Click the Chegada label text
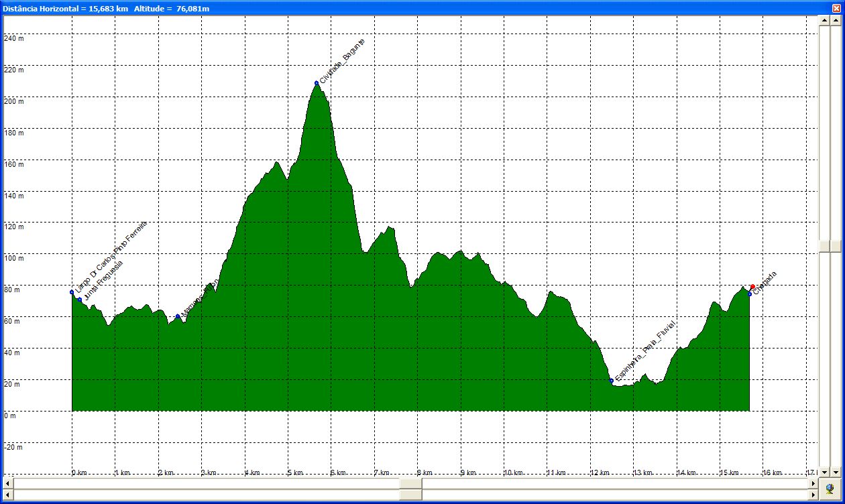Viewport: 845px width, 504px height. point(765,283)
